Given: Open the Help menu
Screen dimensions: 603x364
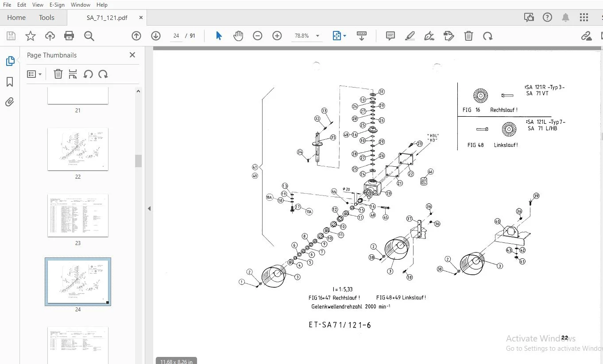Looking at the screenshot, I should click(x=102, y=5).
